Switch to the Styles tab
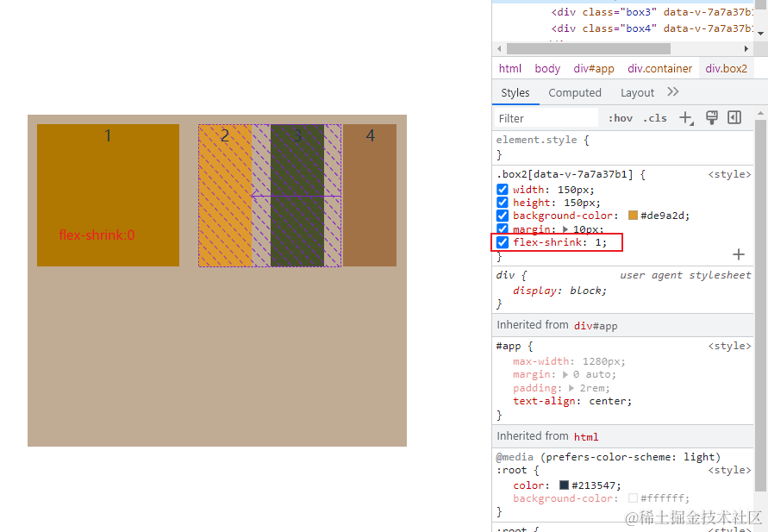Viewport: 768px width, 532px height. pyautogui.click(x=515, y=92)
